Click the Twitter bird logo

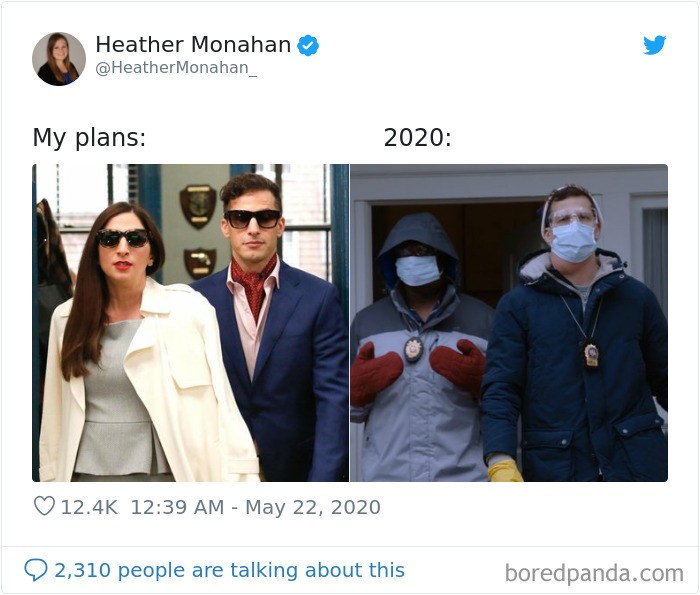[x=654, y=45]
